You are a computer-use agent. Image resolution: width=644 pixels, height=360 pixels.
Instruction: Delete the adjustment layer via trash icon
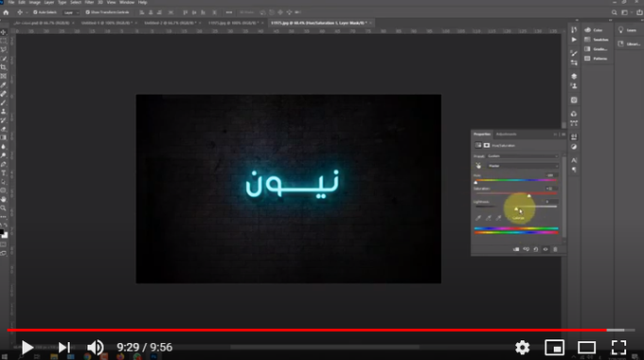click(555, 249)
